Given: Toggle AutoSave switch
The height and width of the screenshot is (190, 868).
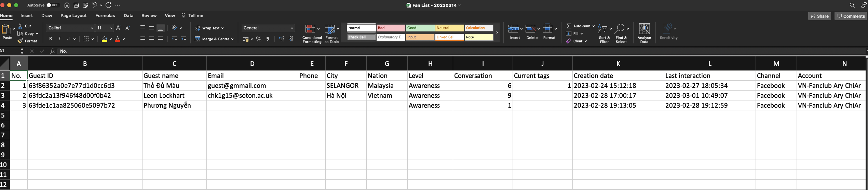Looking at the screenshot, I should coord(53,5).
